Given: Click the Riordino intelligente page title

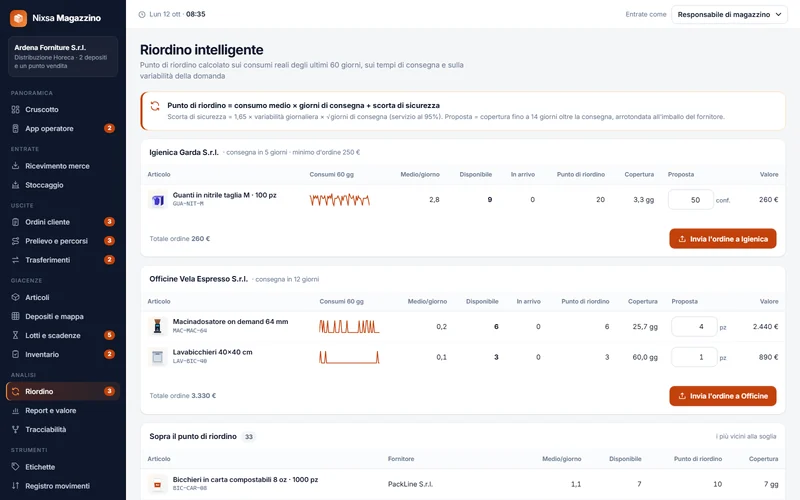Looking at the screenshot, I should coord(202,50).
